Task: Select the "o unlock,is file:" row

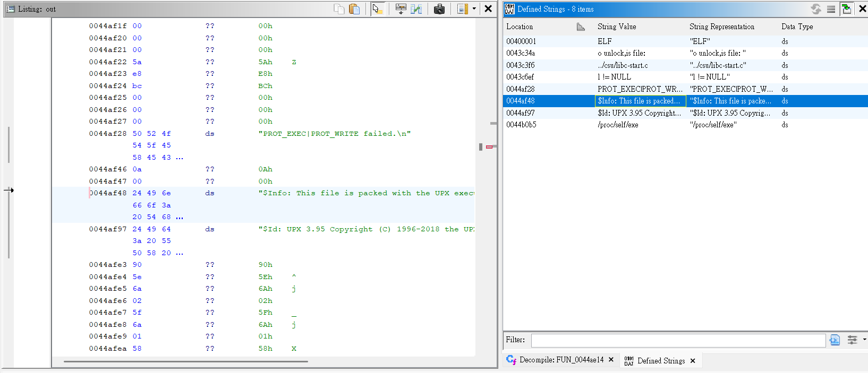Action: click(685, 53)
